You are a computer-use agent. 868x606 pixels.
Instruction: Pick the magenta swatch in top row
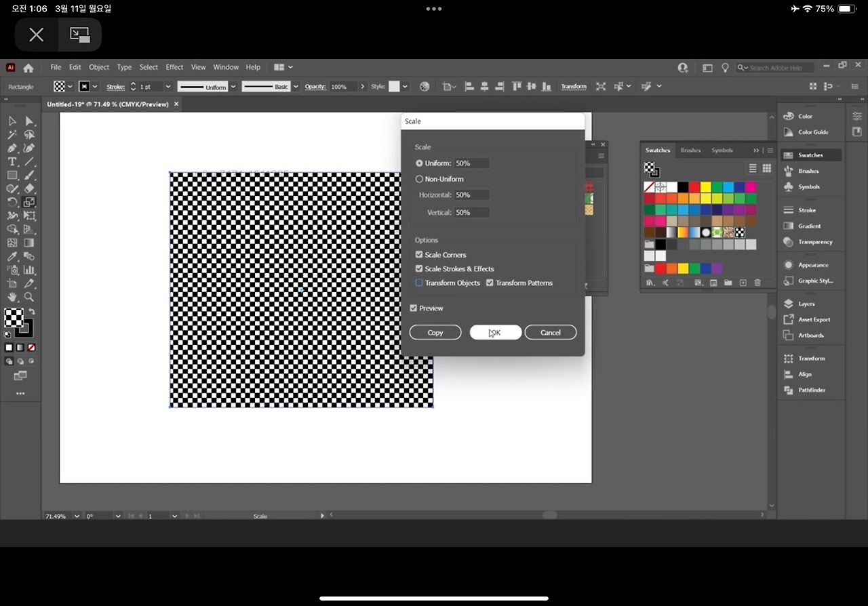(x=751, y=187)
